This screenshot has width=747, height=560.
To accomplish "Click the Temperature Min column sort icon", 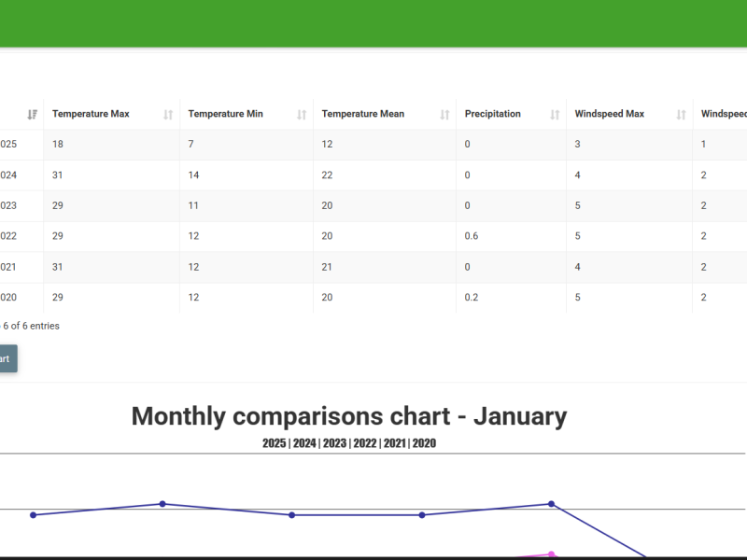I will tap(302, 115).
